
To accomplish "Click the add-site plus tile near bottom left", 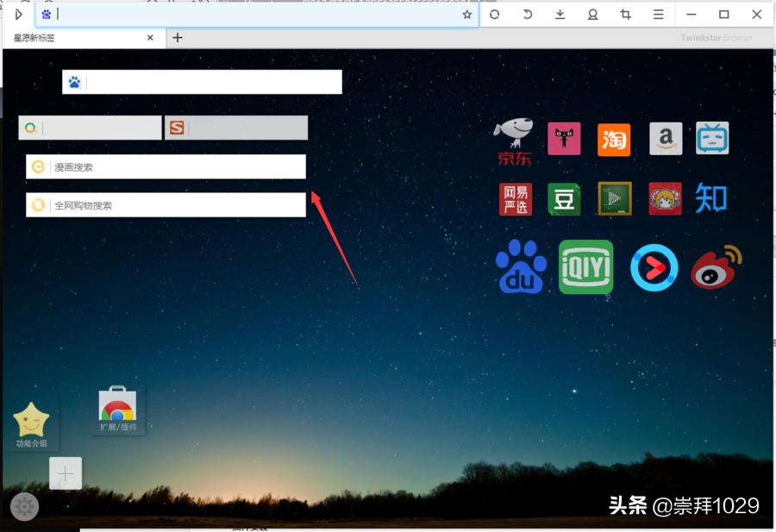I will tap(66, 473).
